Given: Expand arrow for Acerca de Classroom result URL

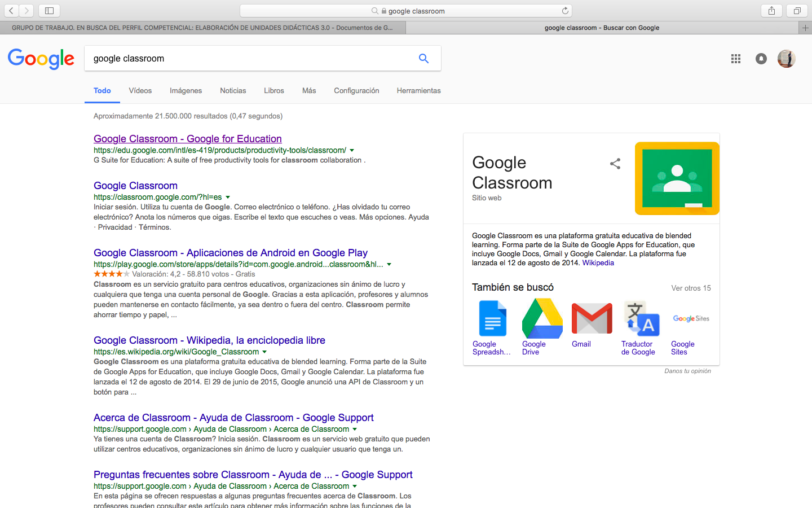Looking at the screenshot, I should 355,430.
